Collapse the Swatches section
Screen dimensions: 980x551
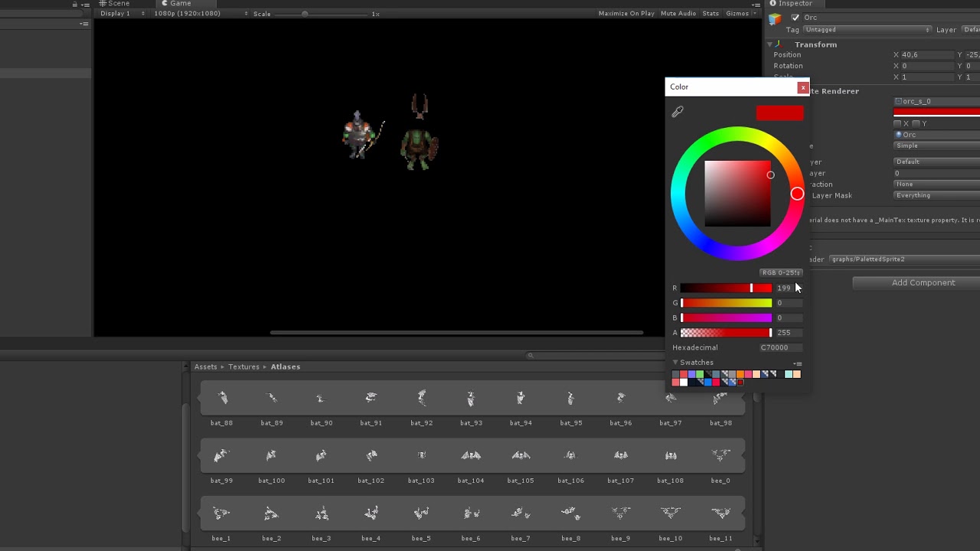(x=675, y=363)
